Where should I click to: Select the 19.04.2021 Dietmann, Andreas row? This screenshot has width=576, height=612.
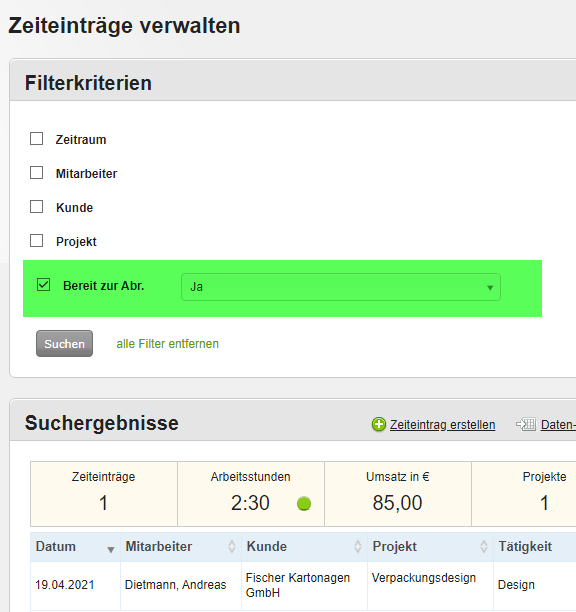(303, 585)
